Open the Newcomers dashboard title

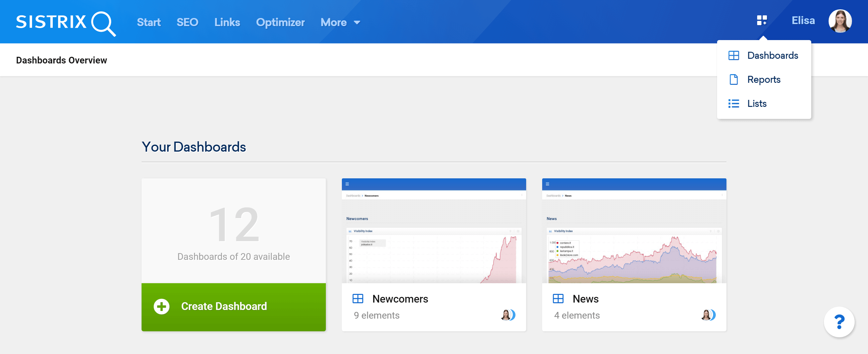[x=400, y=299]
